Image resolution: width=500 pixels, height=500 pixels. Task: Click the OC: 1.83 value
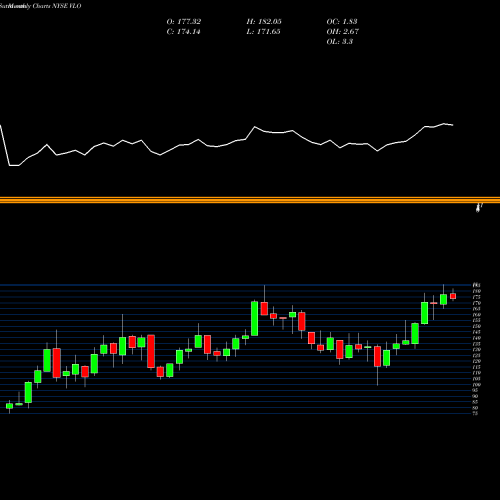click(342, 22)
